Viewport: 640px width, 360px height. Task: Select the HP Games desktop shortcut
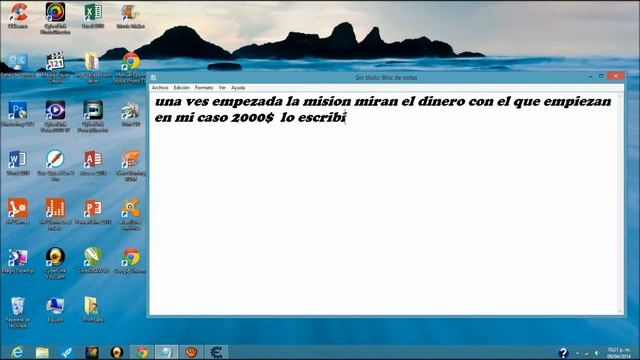pos(18,211)
